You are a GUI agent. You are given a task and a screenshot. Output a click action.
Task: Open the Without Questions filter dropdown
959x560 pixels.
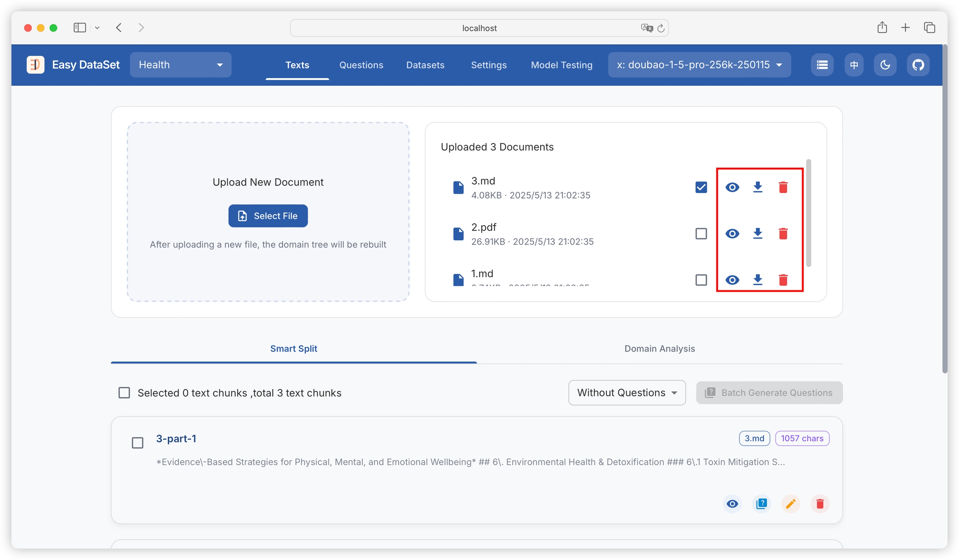(x=627, y=393)
